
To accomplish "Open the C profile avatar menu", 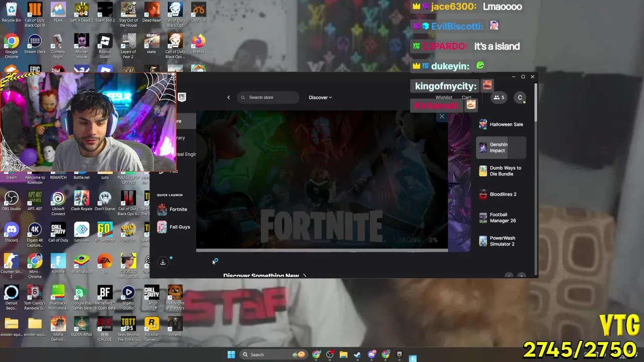I will (x=520, y=98).
